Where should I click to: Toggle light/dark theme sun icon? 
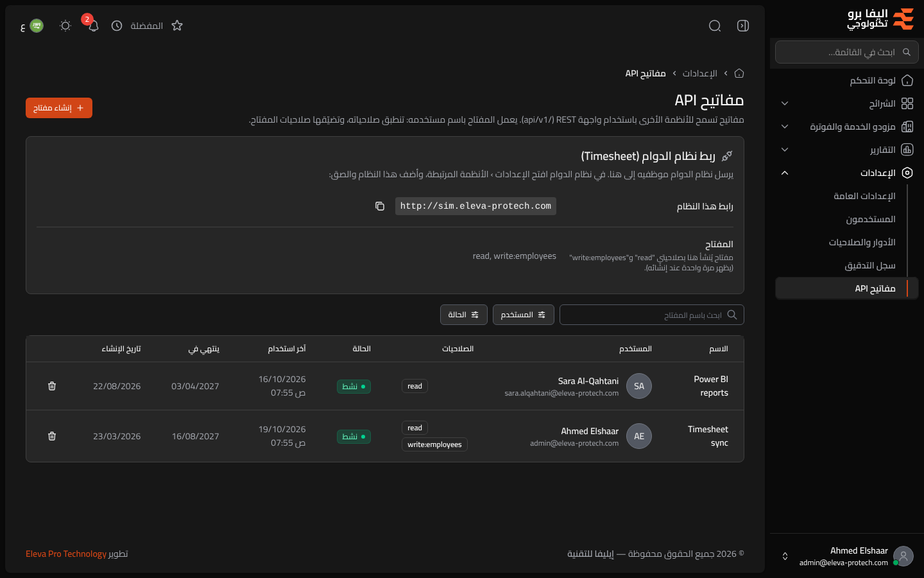(x=65, y=26)
